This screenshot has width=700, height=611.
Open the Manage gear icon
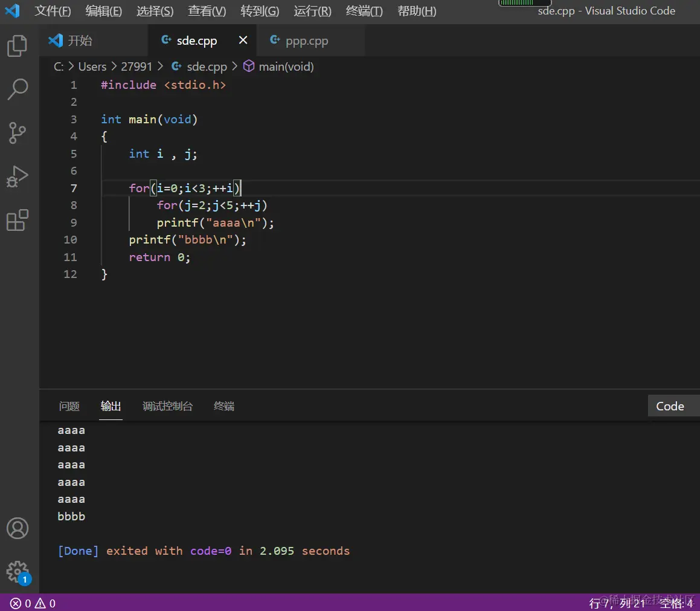tap(18, 572)
